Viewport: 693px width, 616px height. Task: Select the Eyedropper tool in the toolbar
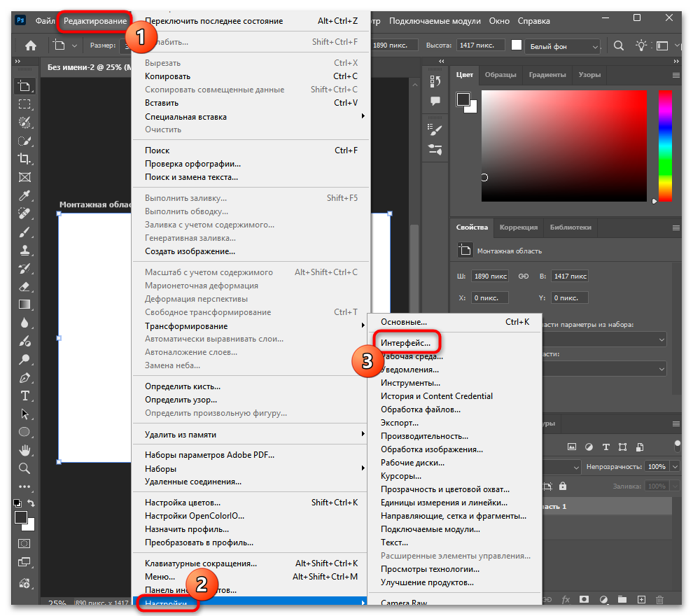click(24, 195)
